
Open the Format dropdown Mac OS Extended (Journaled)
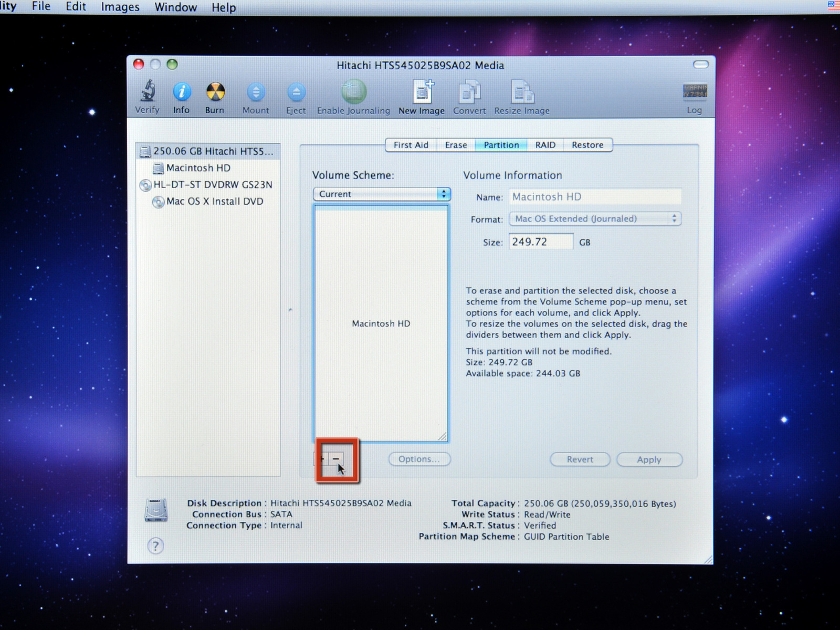pyautogui.click(x=595, y=219)
